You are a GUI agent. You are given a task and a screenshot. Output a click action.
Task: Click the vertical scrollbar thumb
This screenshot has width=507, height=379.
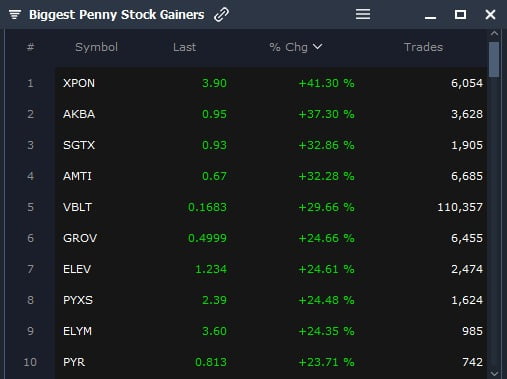click(494, 60)
